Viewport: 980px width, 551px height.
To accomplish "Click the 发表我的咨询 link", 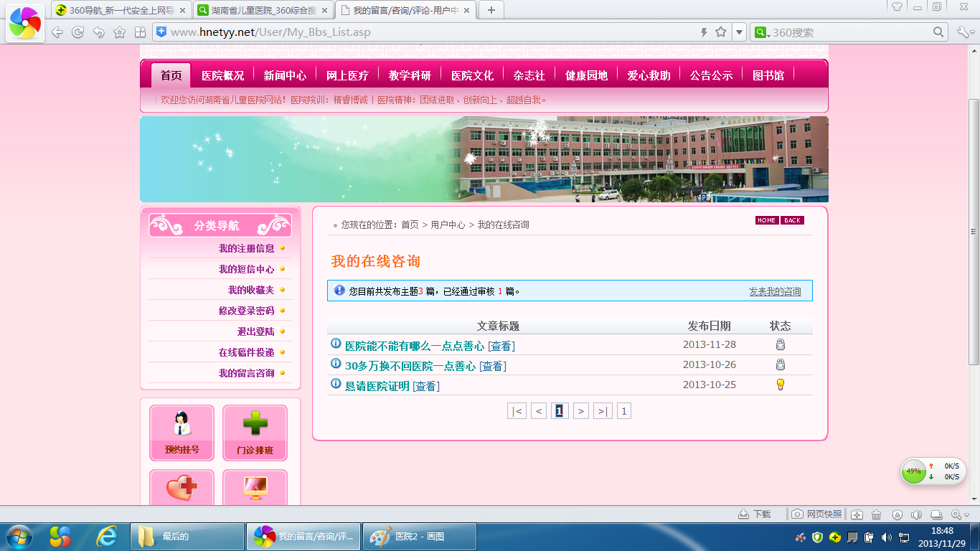I will pyautogui.click(x=775, y=291).
